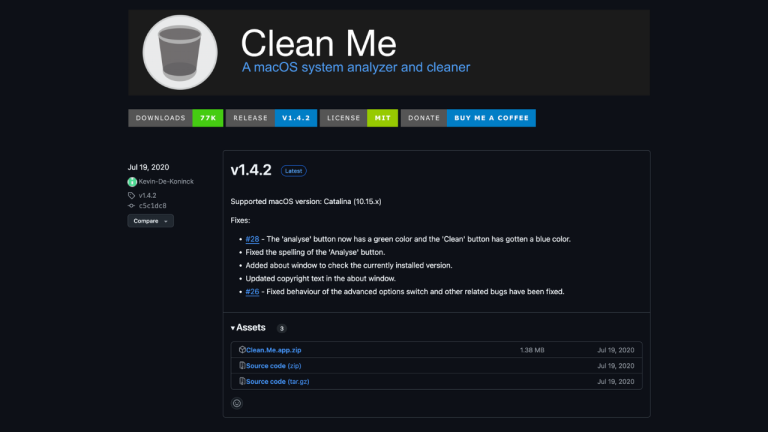Click the Assets count badge 3
768x432 pixels.
point(282,328)
